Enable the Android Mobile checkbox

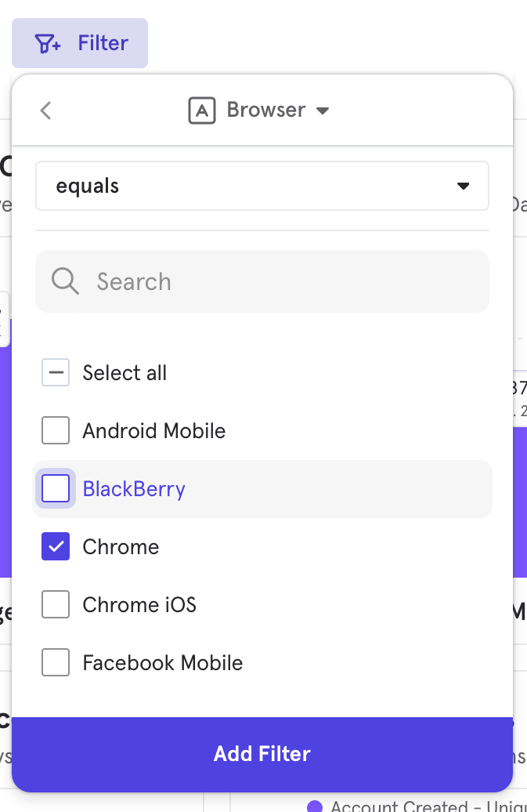[x=56, y=430]
